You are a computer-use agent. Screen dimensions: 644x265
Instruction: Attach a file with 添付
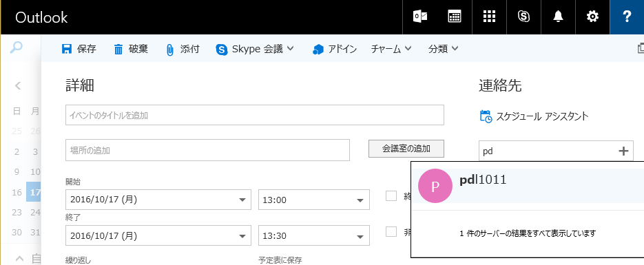point(183,50)
